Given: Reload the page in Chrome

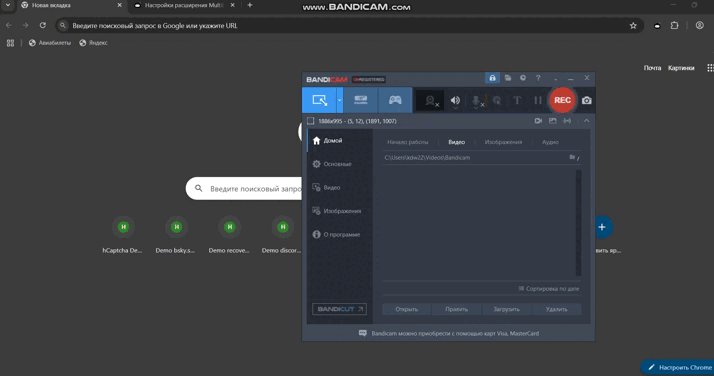Looking at the screenshot, I should point(42,25).
